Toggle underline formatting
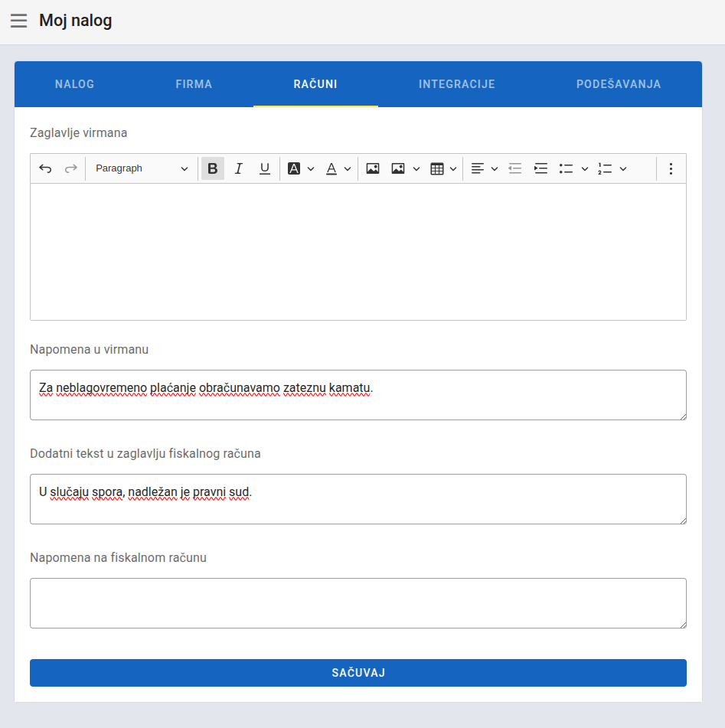 pos(265,168)
